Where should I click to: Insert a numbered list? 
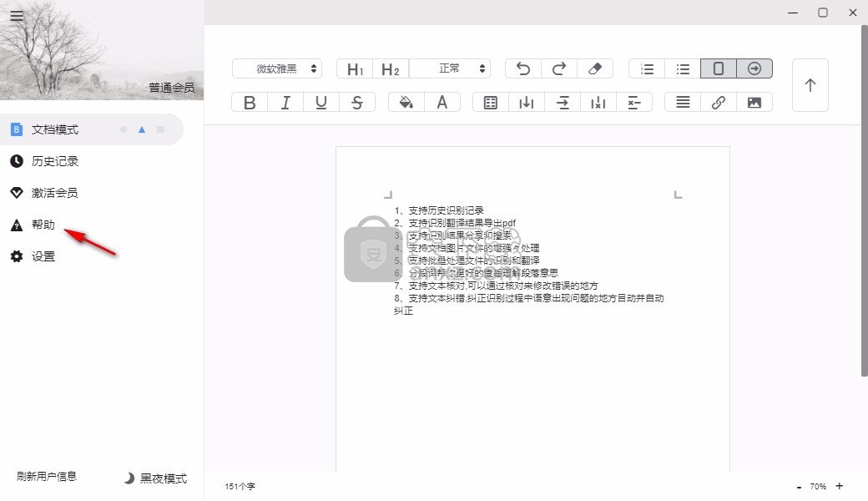pyautogui.click(x=647, y=68)
